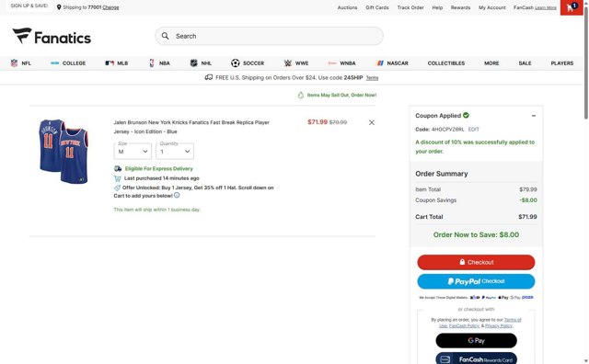Edit the coupon code

[473, 129]
